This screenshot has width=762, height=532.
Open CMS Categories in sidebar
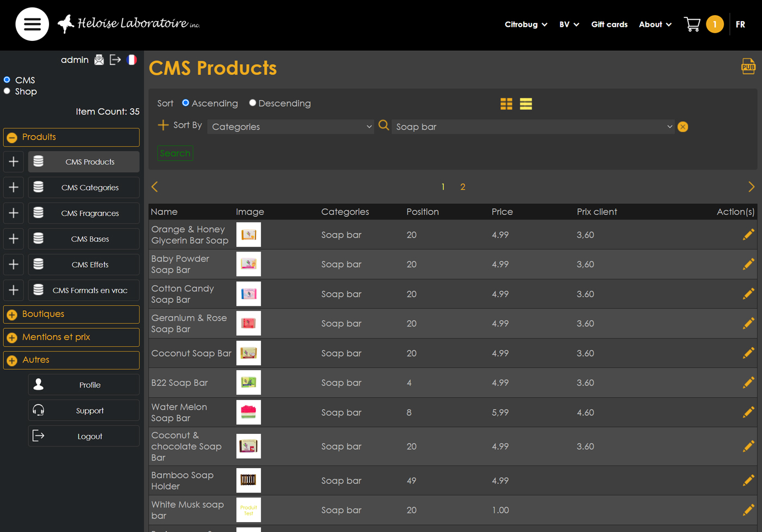click(x=89, y=188)
